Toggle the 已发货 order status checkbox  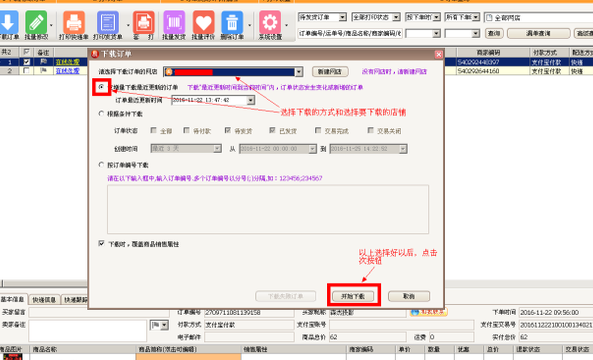pyautogui.click(x=272, y=130)
